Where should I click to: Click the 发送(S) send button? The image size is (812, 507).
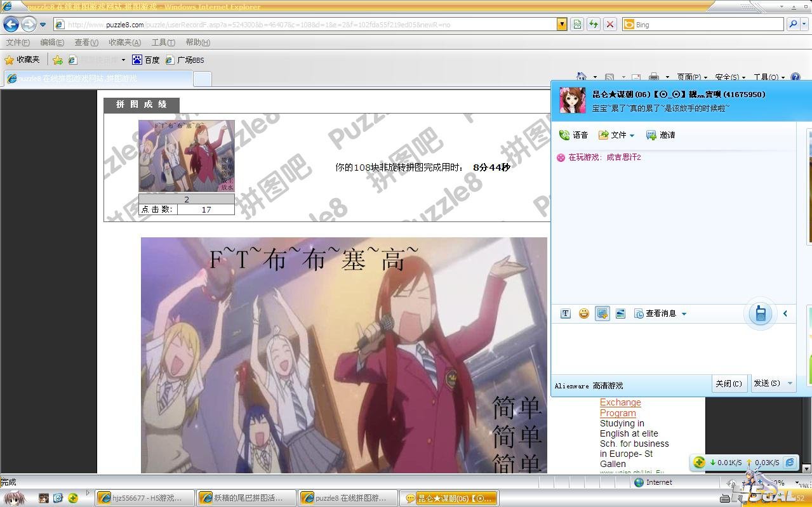click(x=767, y=383)
